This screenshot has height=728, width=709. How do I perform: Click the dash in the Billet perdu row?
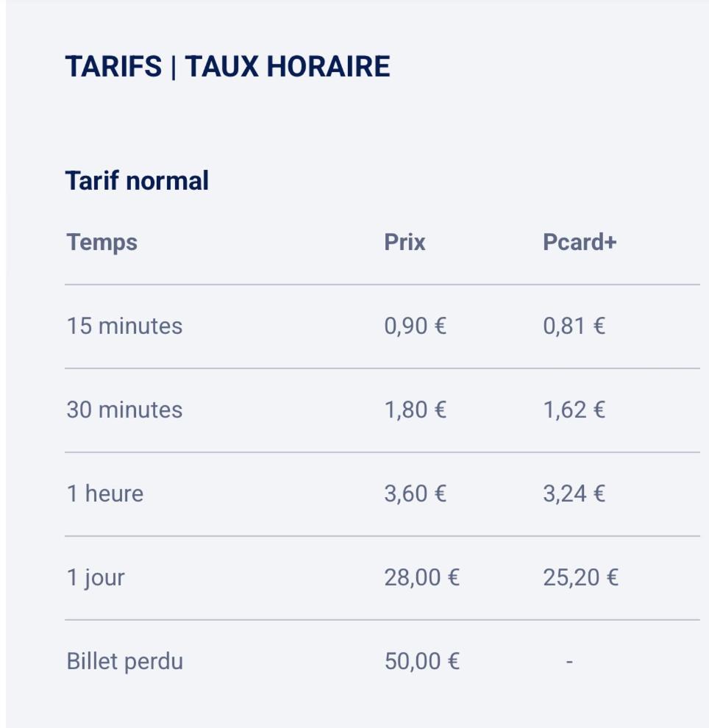pyautogui.click(x=569, y=662)
